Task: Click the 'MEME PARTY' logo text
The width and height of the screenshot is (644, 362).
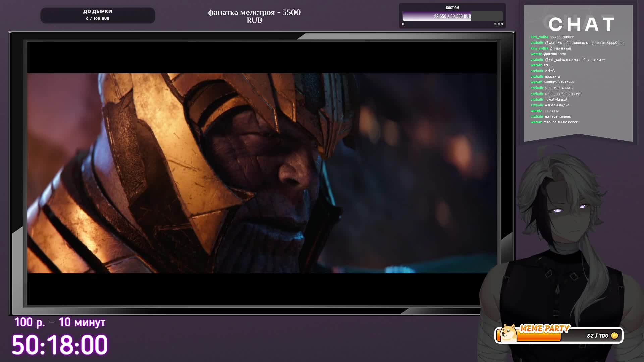Action: tap(545, 328)
